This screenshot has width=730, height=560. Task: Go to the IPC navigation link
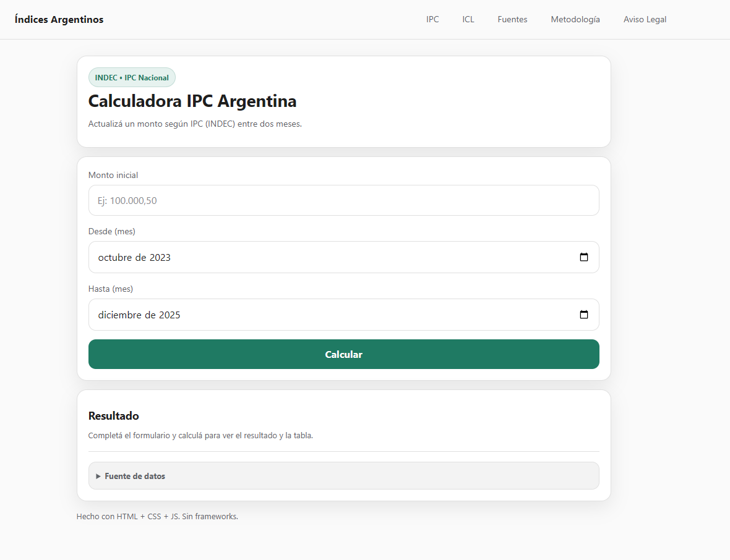[x=432, y=19]
